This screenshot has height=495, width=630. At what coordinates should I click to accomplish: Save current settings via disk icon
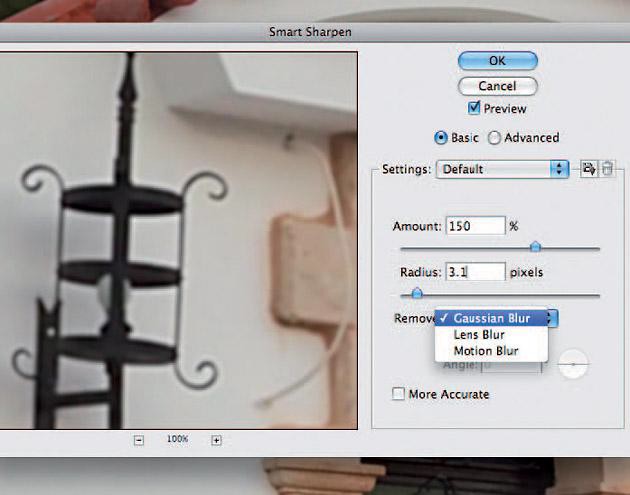tap(589, 169)
